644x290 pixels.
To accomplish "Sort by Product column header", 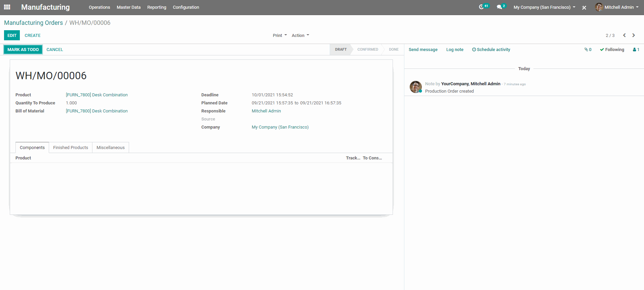I will coord(23,158).
